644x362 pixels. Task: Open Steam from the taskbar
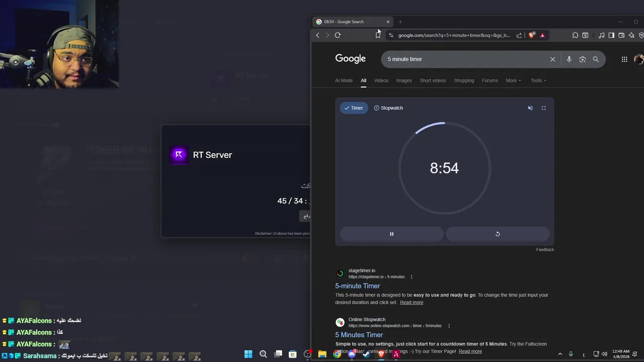(366, 354)
